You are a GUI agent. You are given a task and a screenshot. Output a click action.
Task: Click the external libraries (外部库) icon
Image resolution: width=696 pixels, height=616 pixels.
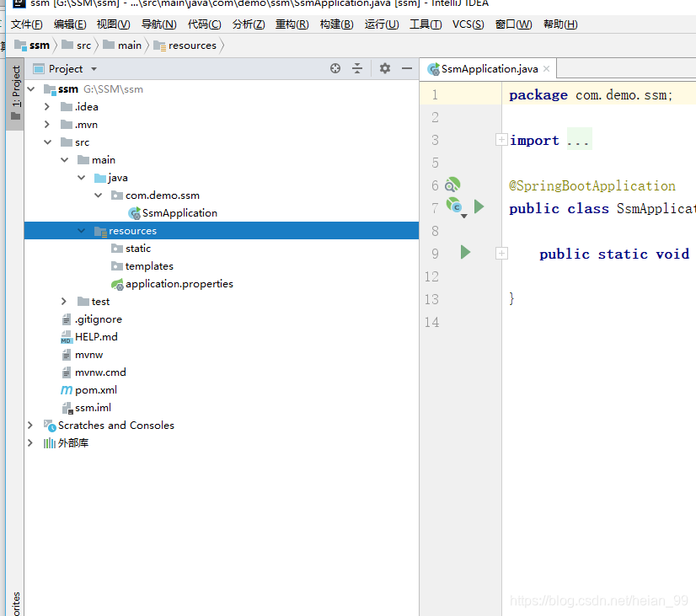tap(49, 443)
